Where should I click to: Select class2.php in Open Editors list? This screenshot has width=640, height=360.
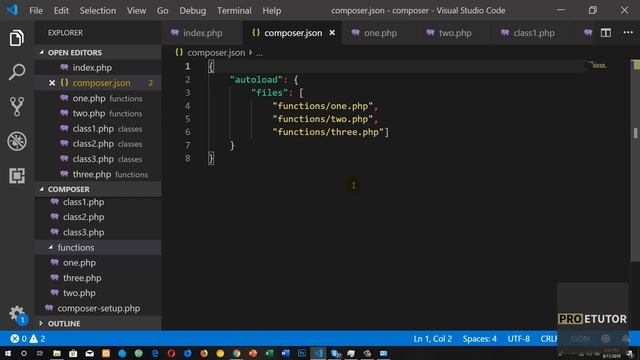[98, 144]
